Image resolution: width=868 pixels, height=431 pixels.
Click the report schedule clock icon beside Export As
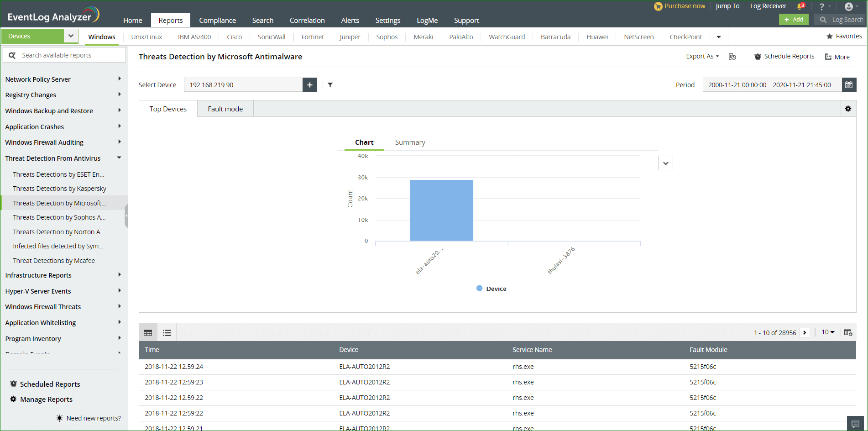pos(732,57)
